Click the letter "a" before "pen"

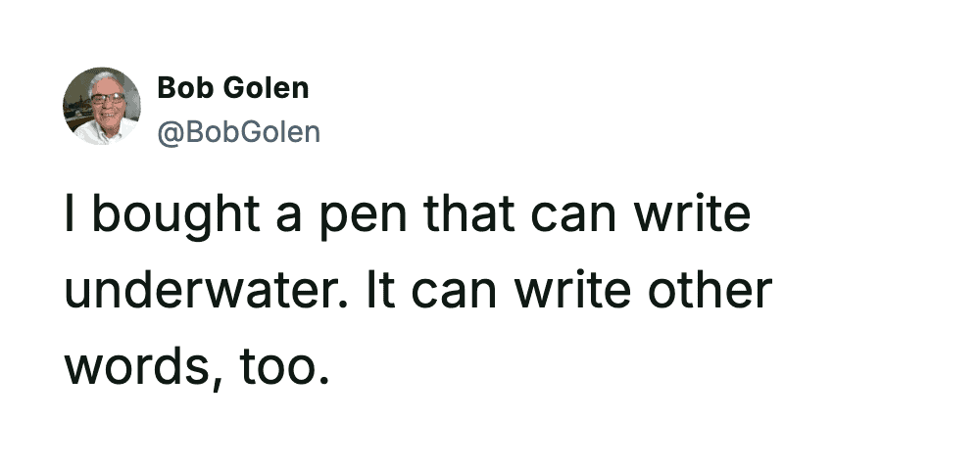(x=286, y=217)
